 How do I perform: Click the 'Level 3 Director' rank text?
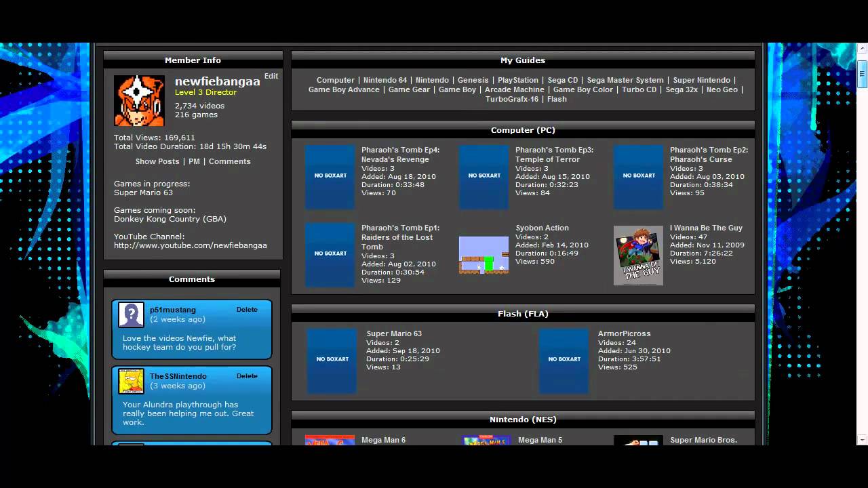[x=205, y=92]
